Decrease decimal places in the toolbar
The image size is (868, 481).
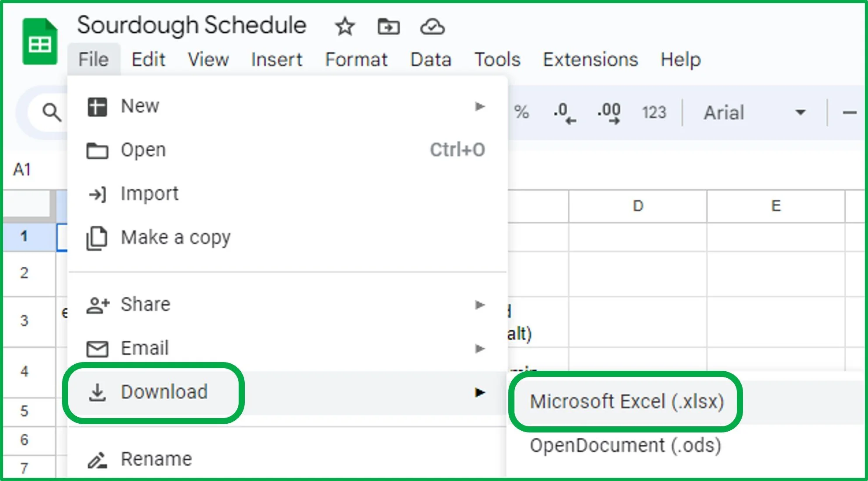pyautogui.click(x=564, y=113)
